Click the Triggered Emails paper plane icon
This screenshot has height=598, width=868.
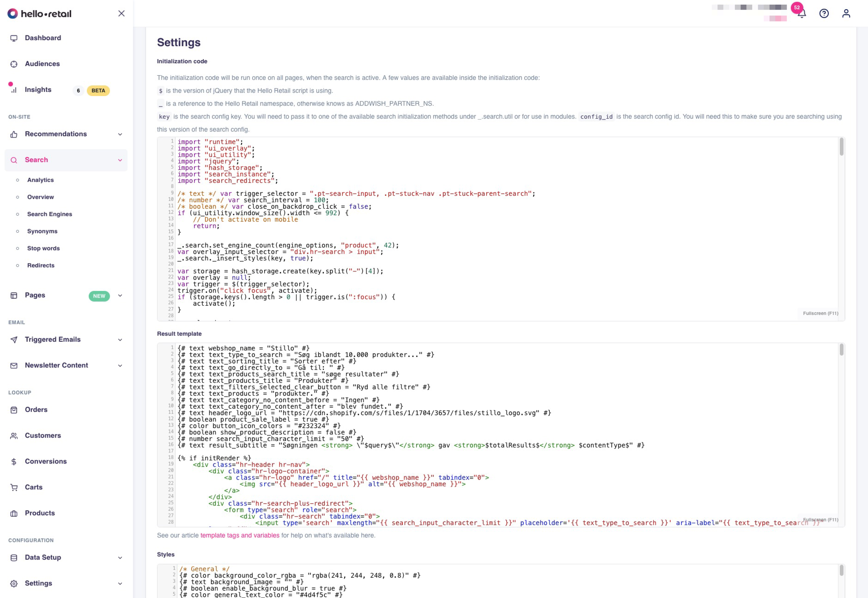click(x=14, y=340)
